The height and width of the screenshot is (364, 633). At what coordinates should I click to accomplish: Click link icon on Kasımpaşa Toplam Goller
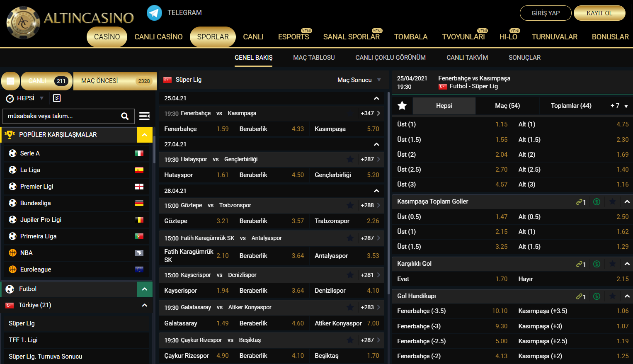click(x=581, y=202)
